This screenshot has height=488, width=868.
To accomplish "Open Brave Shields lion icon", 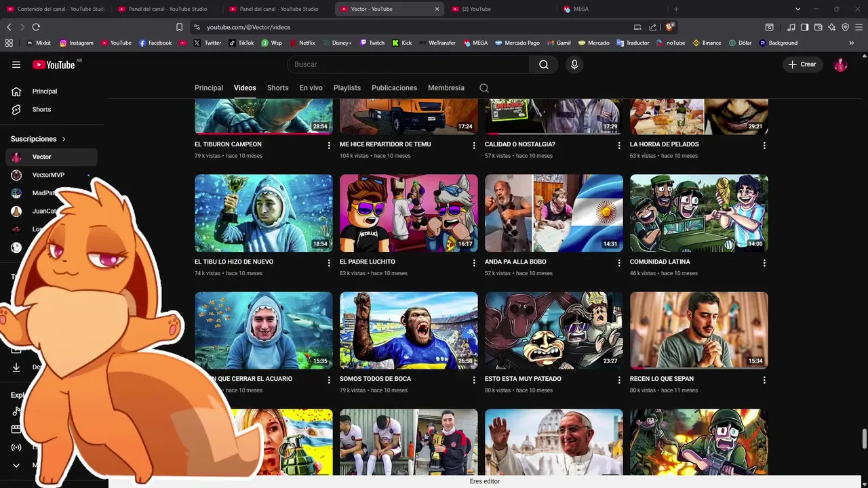I will (669, 27).
